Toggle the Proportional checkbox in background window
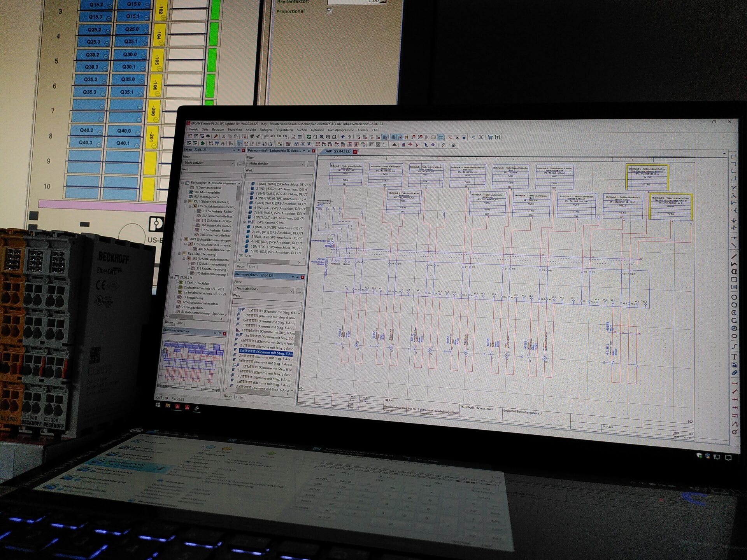 329,10
